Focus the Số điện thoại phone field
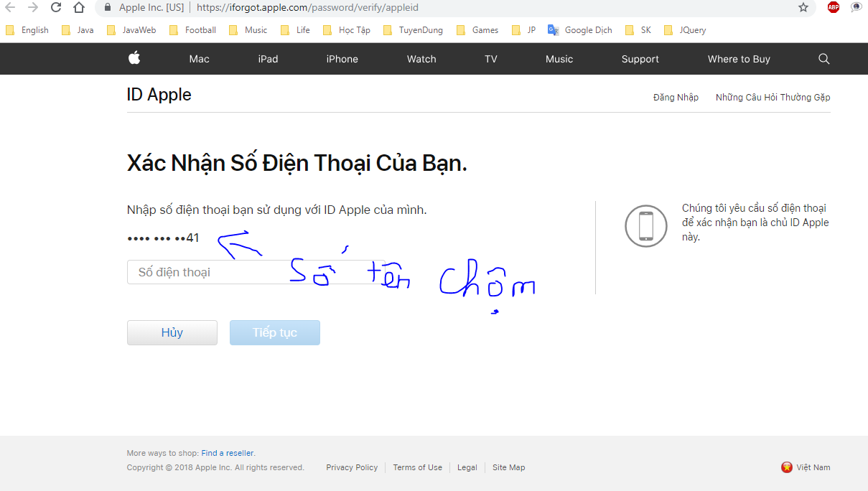 pyautogui.click(x=256, y=272)
